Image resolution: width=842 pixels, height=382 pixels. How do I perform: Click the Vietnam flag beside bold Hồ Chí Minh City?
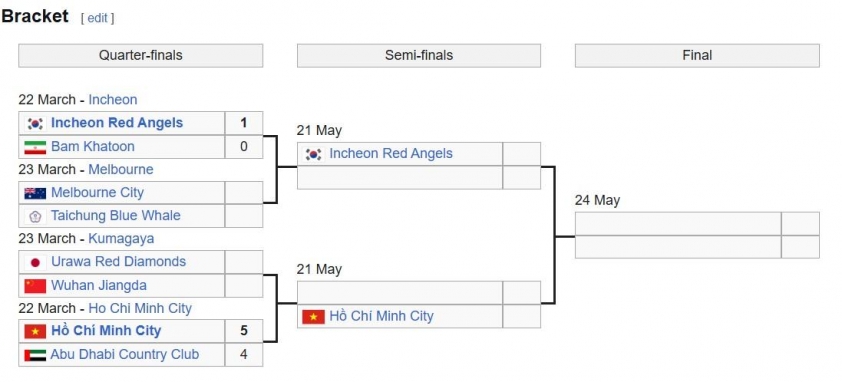click(35, 331)
